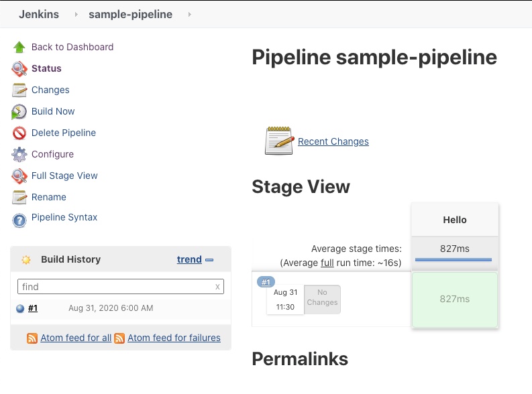The height and width of the screenshot is (394, 532).
Task: Click the red Delete Pipeline icon
Action: point(19,133)
